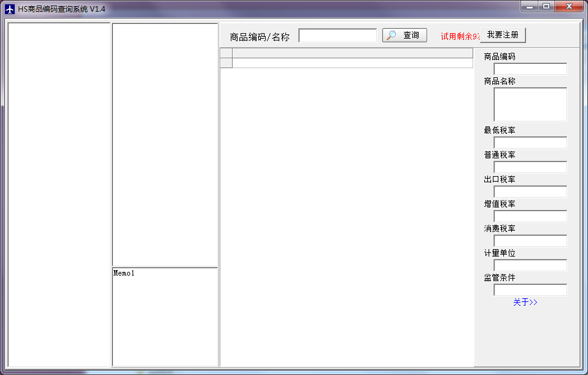Click the airplane app icon in title bar

click(x=10, y=7)
